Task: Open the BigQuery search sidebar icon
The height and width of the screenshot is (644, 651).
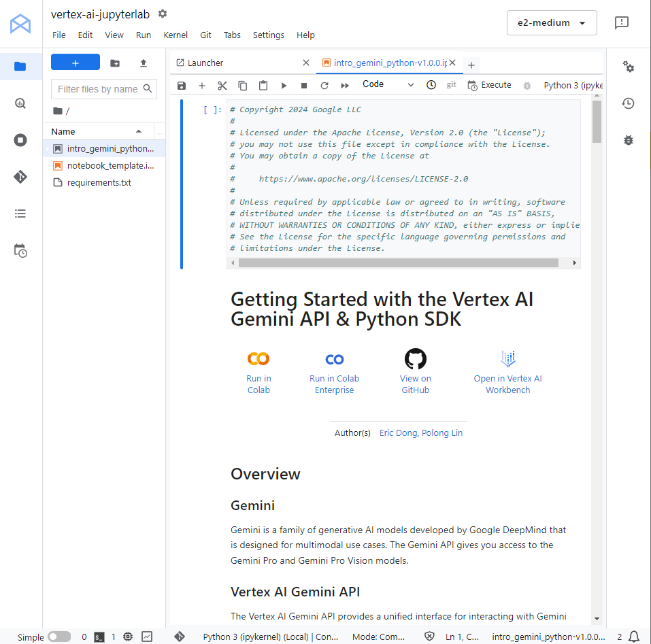Action: coord(20,103)
